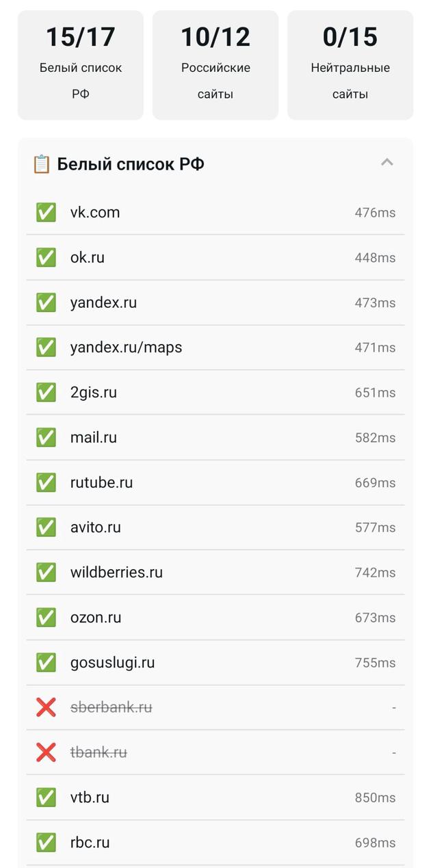Click green checkmark beside ok.ru

46,257
